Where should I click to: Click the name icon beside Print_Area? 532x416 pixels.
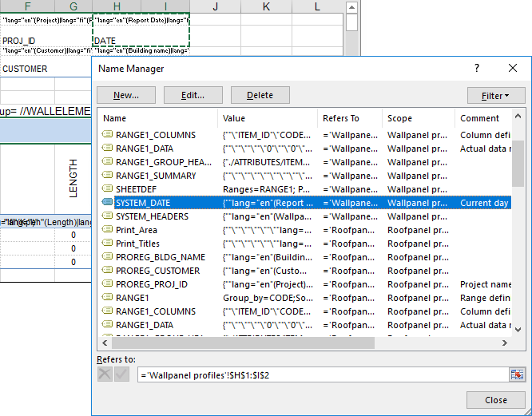[108, 230]
